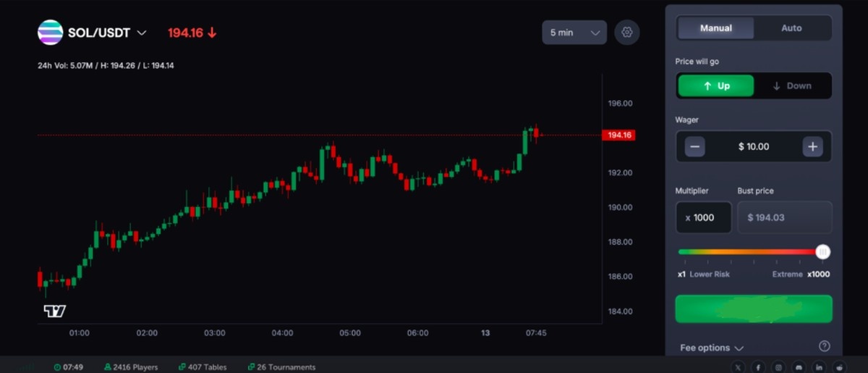Click the SOL coin logo icon
The height and width of the screenshot is (373, 868).
coord(50,33)
